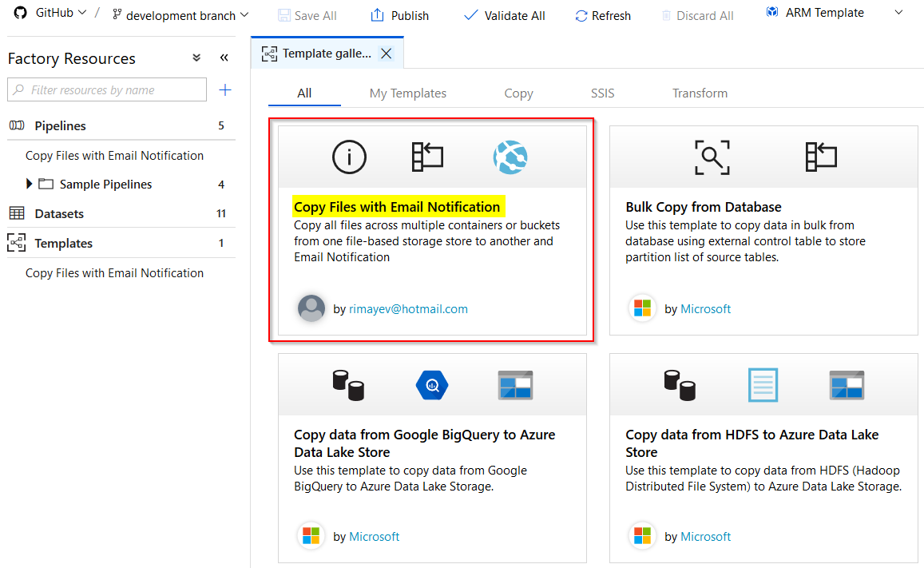Click the Template gallery tab icon
This screenshot has height=568, width=924.
click(269, 54)
